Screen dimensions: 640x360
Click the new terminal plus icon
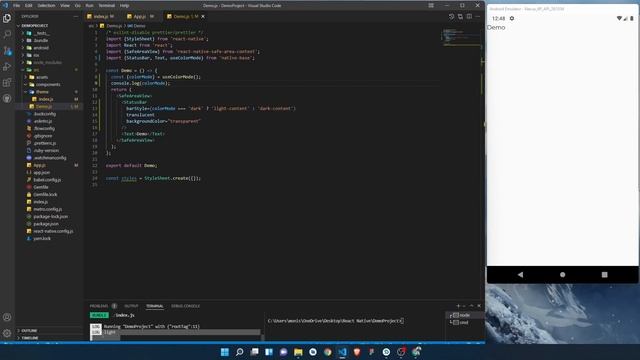pyautogui.click(x=458, y=306)
